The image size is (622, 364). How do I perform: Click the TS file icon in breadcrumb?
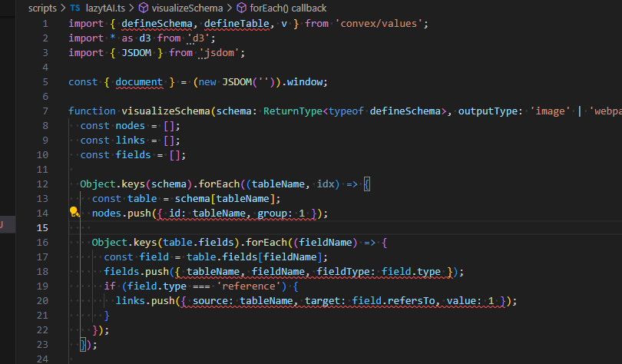coord(74,8)
